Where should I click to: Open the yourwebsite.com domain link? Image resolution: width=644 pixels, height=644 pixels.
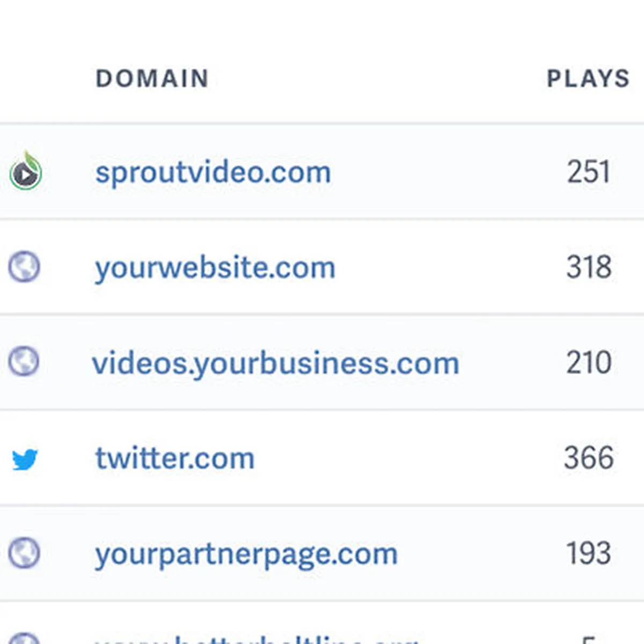coord(215,268)
